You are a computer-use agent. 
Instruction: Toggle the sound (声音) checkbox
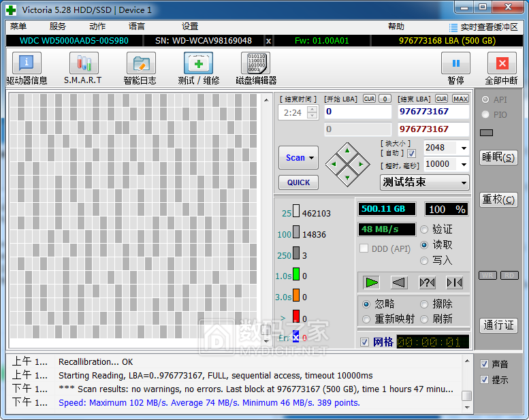click(x=484, y=364)
